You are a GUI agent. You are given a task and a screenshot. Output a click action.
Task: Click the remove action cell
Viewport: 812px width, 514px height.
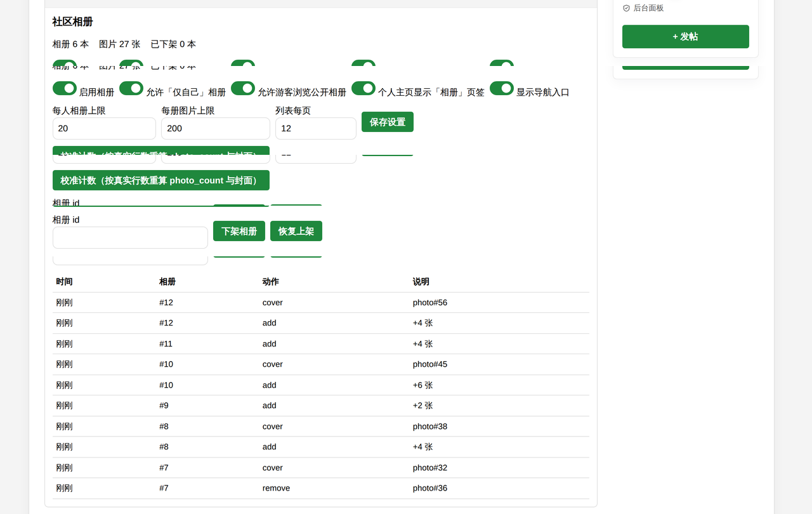pos(276,488)
